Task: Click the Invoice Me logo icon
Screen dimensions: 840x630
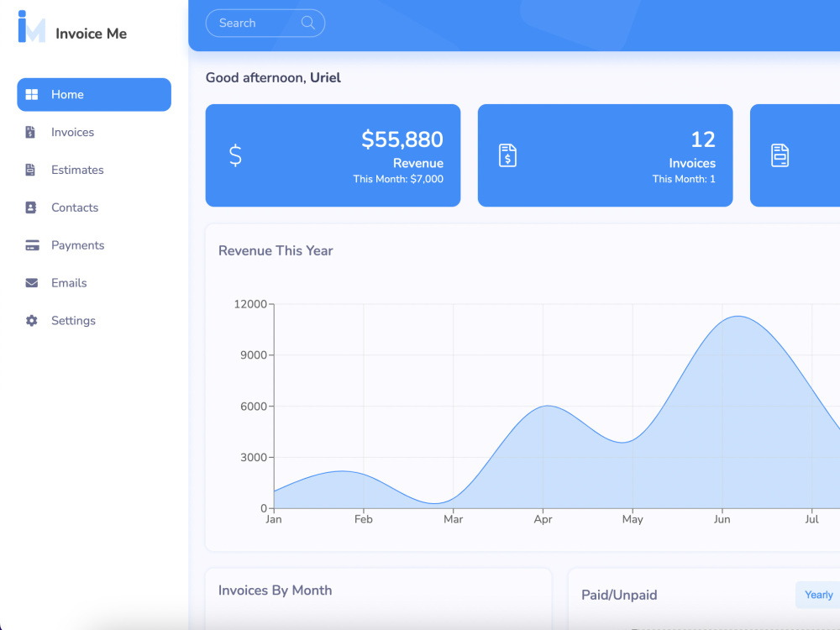Action: [32, 27]
